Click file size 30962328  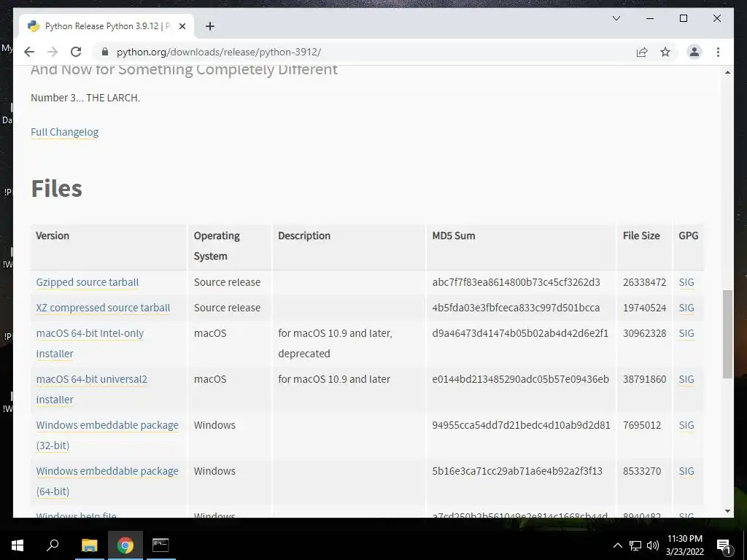[645, 333]
